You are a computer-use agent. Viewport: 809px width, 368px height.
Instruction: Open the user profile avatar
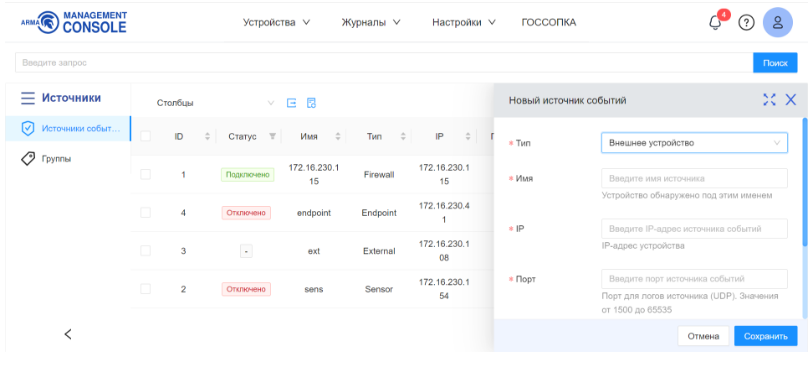(778, 23)
